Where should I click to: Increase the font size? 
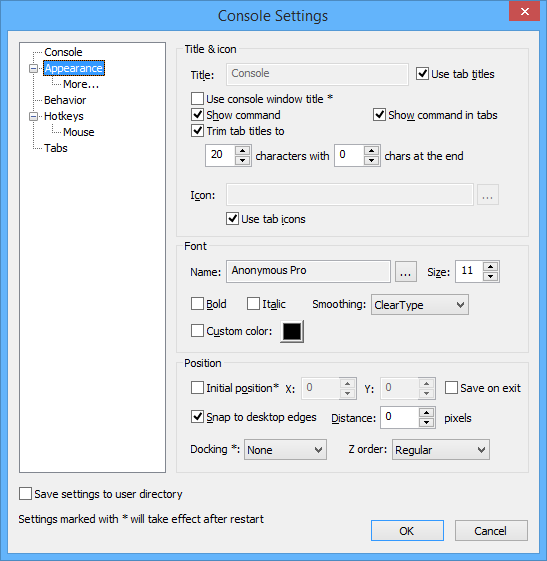[490, 267]
